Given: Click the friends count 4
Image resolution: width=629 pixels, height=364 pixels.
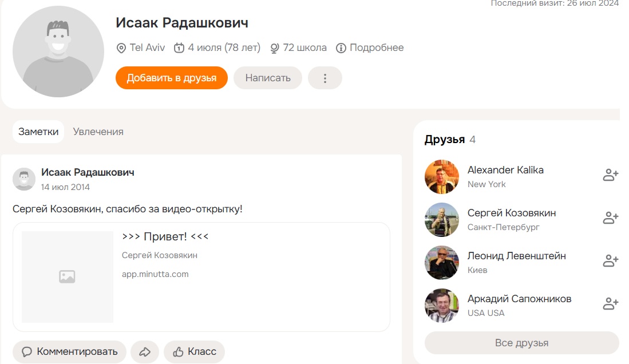Looking at the screenshot, I should 473,140.
